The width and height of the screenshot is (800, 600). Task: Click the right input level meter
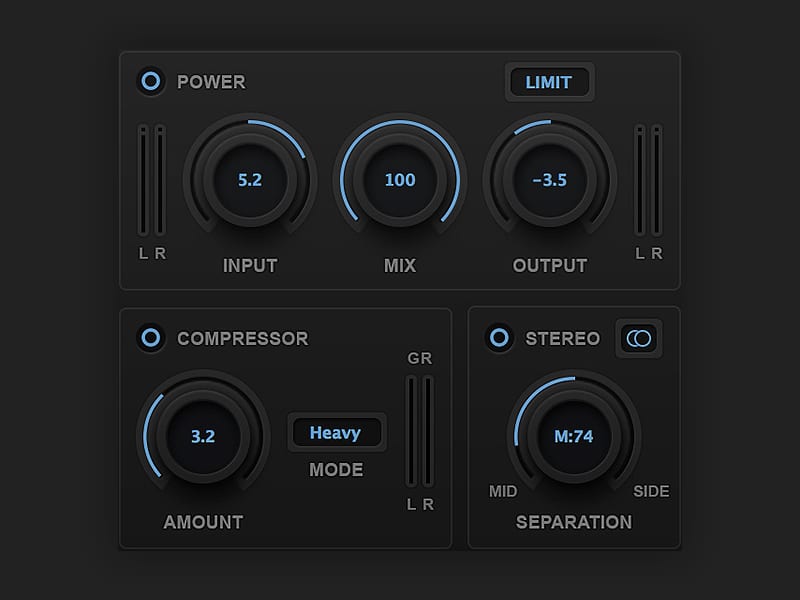coord(160,181)
